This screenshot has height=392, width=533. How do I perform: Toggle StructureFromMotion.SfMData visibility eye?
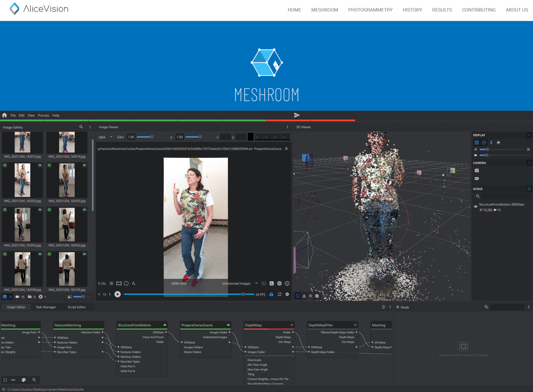point(476,207)
